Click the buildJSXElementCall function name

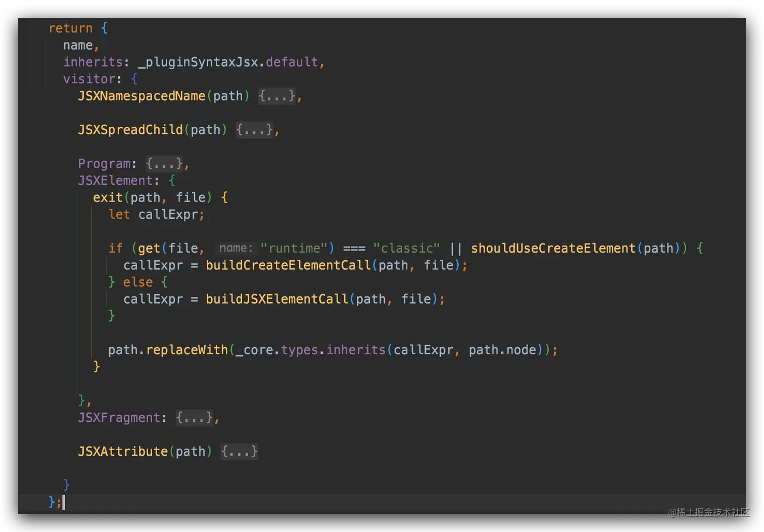[277, 299]
